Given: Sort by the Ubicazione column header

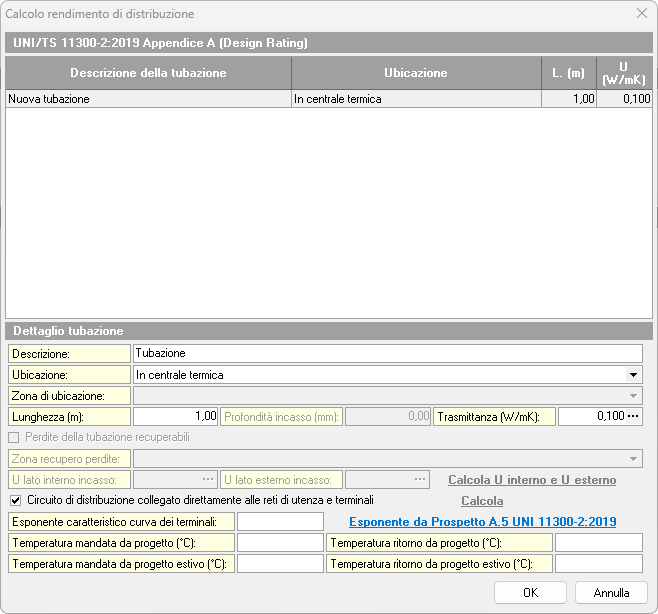Looking at the screenshot, I should coord(416,73).
